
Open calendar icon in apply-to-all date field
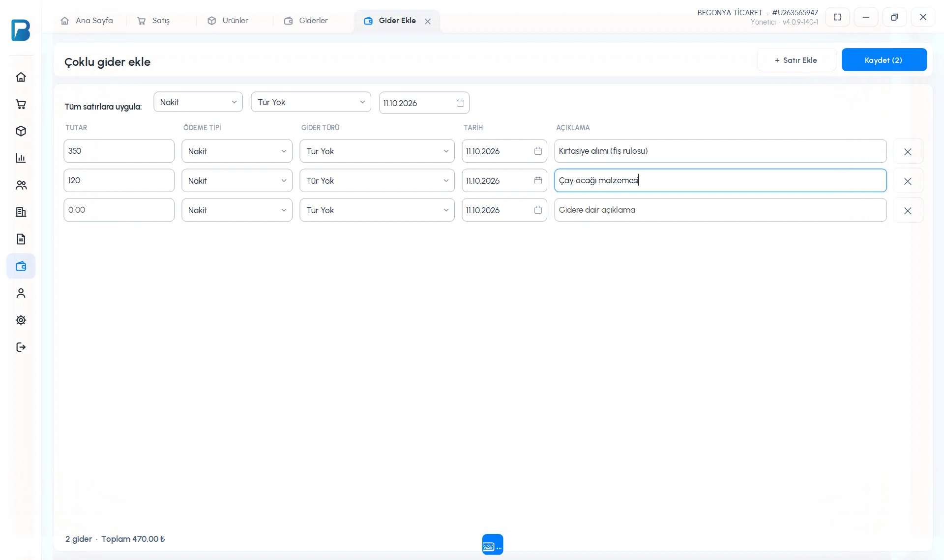460,103
